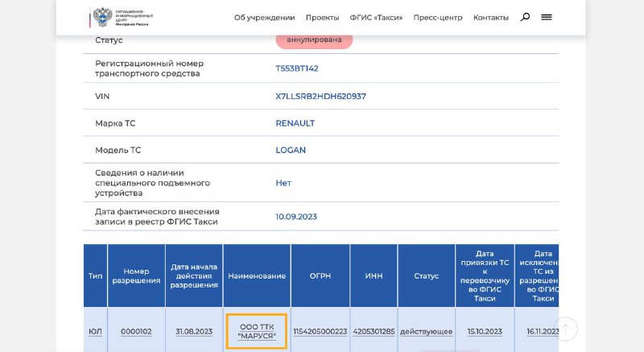This screenshot has height=352, width=644.
Task: Open the «Об учреждении» menu item
Action: point(265,18)
